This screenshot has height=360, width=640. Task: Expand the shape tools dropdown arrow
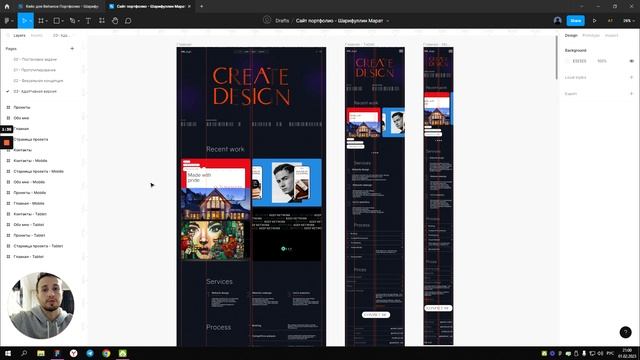point(62,21)
